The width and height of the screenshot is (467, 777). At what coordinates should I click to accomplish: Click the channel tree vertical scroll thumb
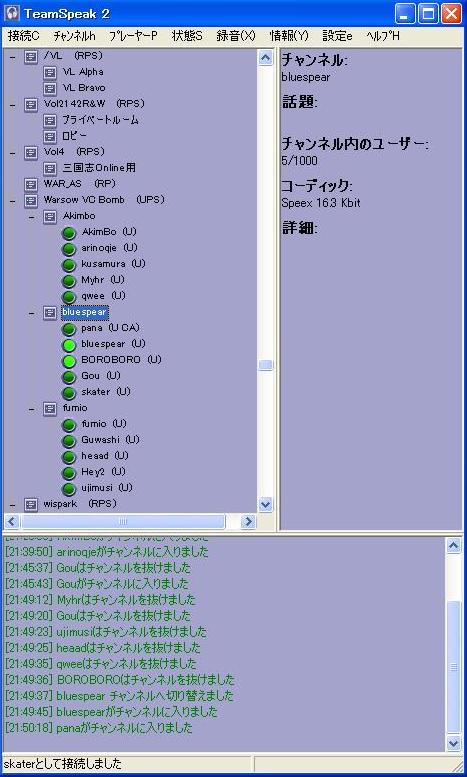tap(266, 365)
